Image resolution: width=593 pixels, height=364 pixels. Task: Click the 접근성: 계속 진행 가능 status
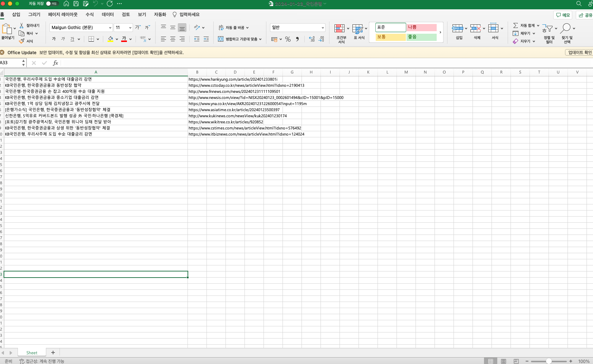[x=42, y=361]
